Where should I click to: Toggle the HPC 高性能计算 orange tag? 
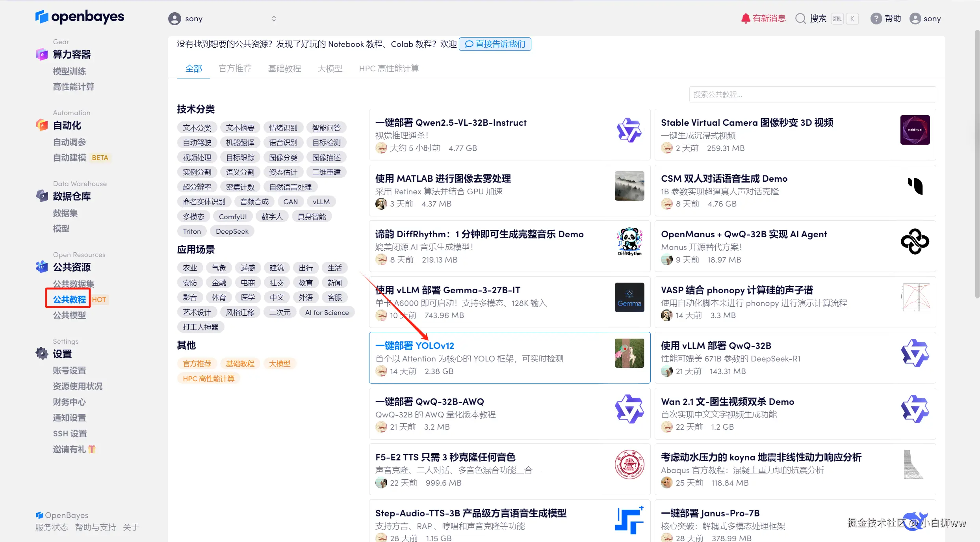pyautogui.click(x=208, y=378)
